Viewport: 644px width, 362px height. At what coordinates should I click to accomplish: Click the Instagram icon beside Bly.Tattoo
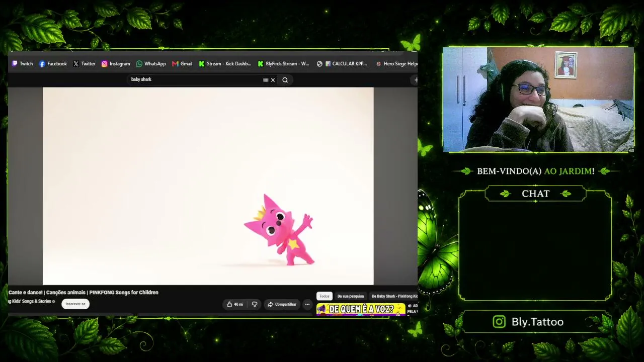pos(499,322)
